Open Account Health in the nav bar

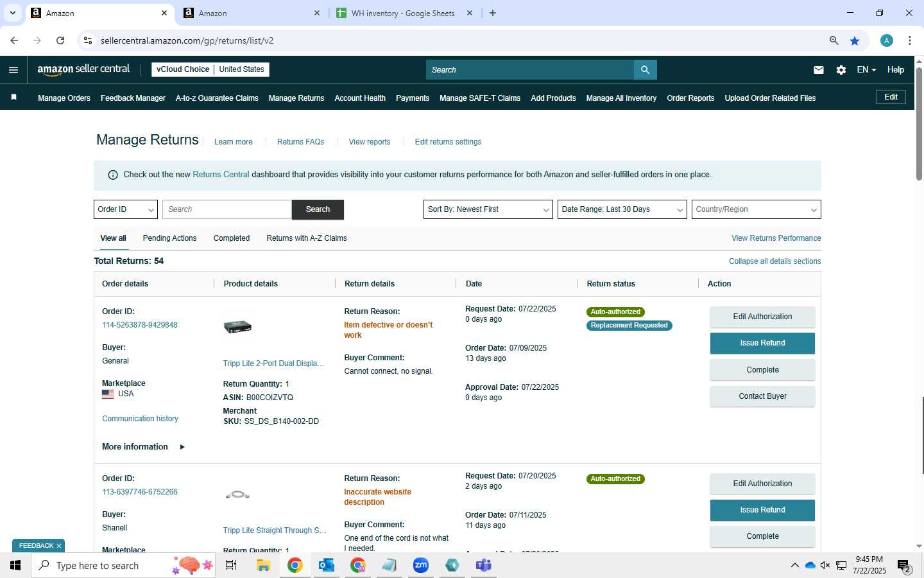coord(360,98)
